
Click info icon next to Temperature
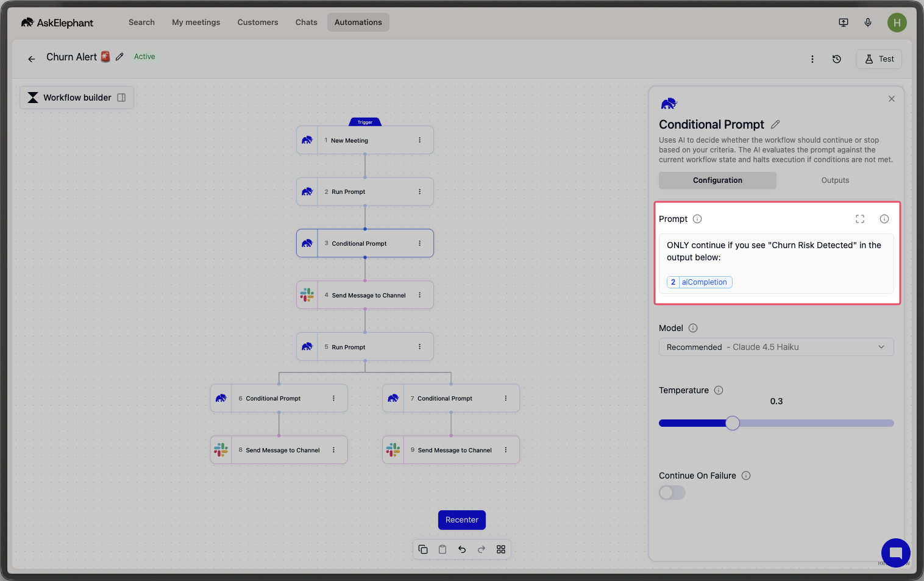pos(719,390)
